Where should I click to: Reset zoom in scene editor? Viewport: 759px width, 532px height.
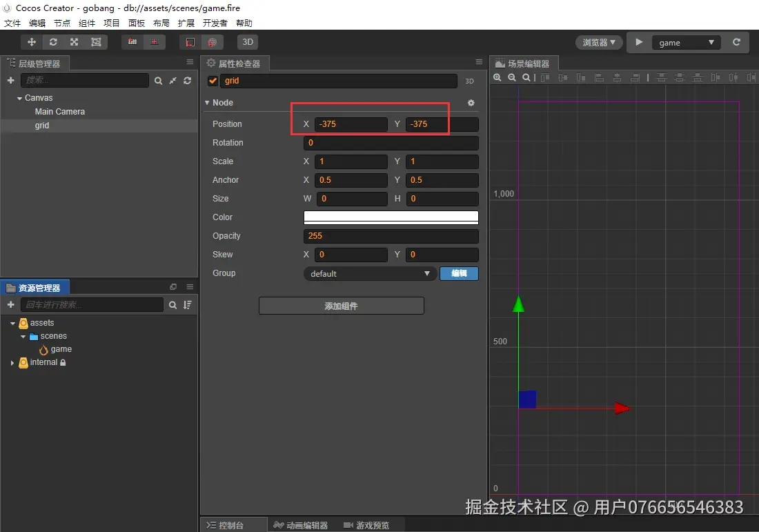526,77
